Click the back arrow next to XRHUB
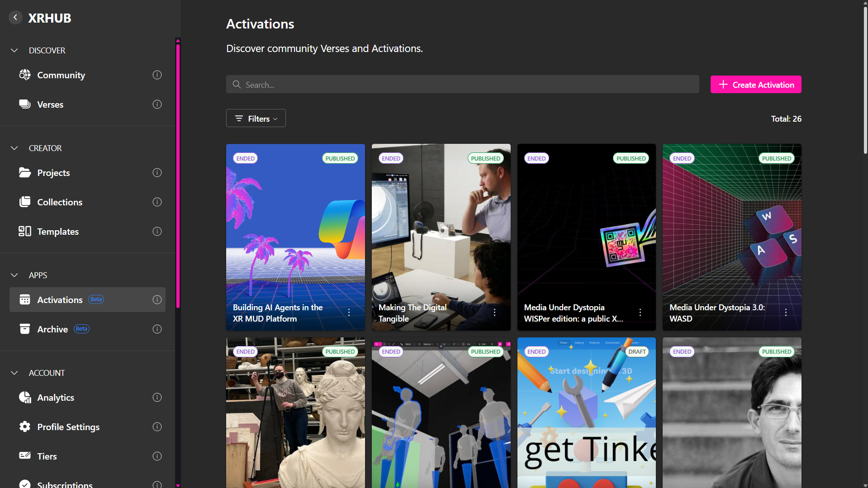This screenshot has height=488, width=868. [x=15, y=18]
